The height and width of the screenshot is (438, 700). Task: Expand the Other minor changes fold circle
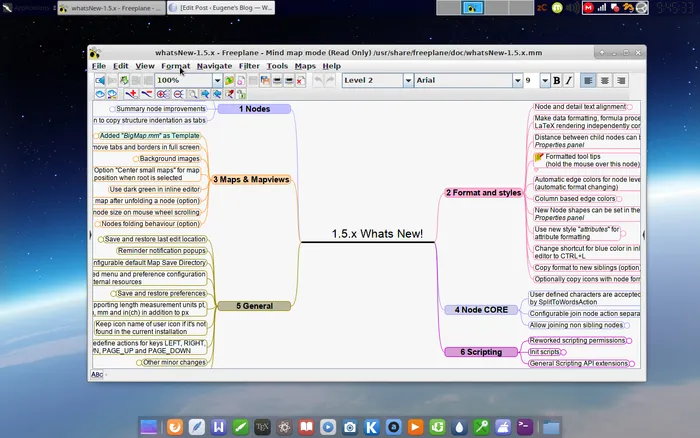pyautogui.click(x=139, y=363)
